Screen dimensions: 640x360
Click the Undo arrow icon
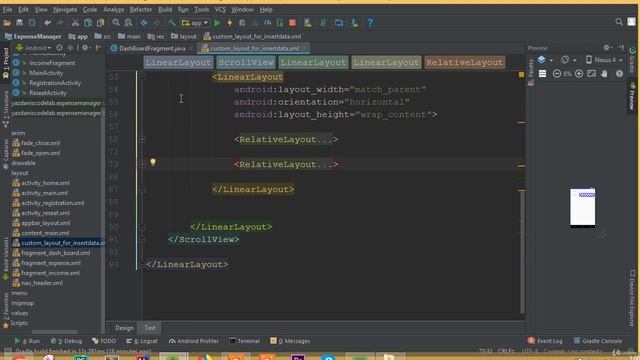(x=48, y=23)
